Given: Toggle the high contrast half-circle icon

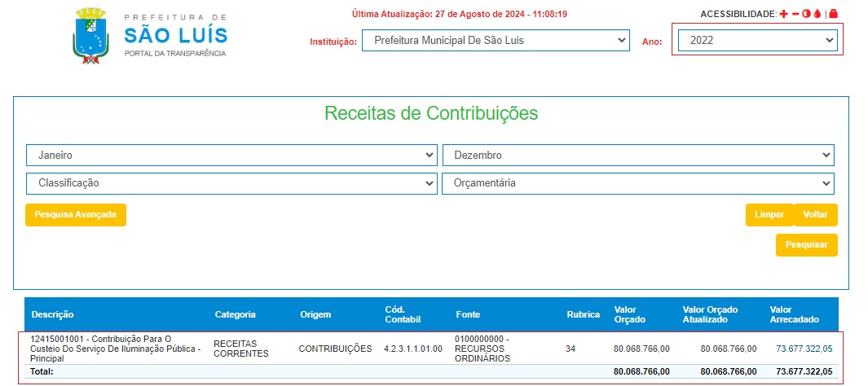Looking at the screenshot, I should pos(806,14).
